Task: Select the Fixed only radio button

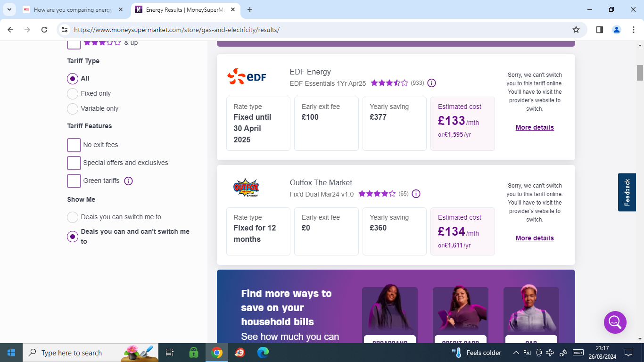Action: pyautogui.click(x=72, y=93)
